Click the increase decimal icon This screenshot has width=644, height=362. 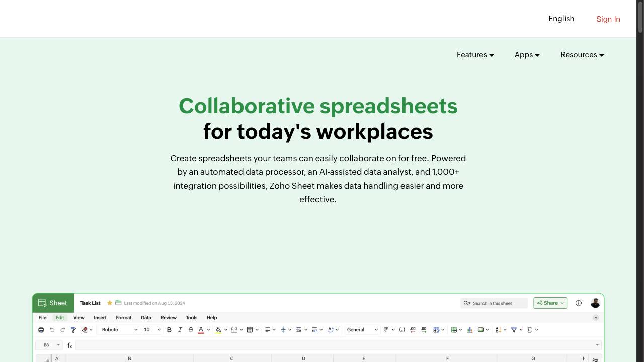[424, 330]
